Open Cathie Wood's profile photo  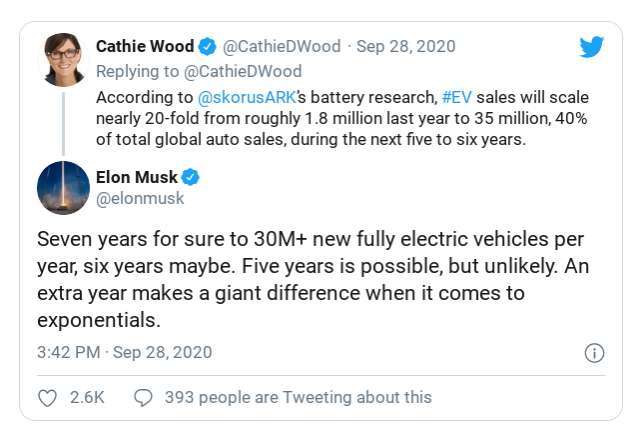63,59
